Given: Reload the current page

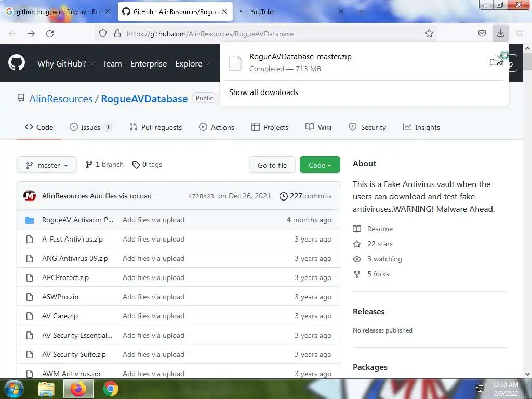Looking at the screenshot, I should 50,34.
